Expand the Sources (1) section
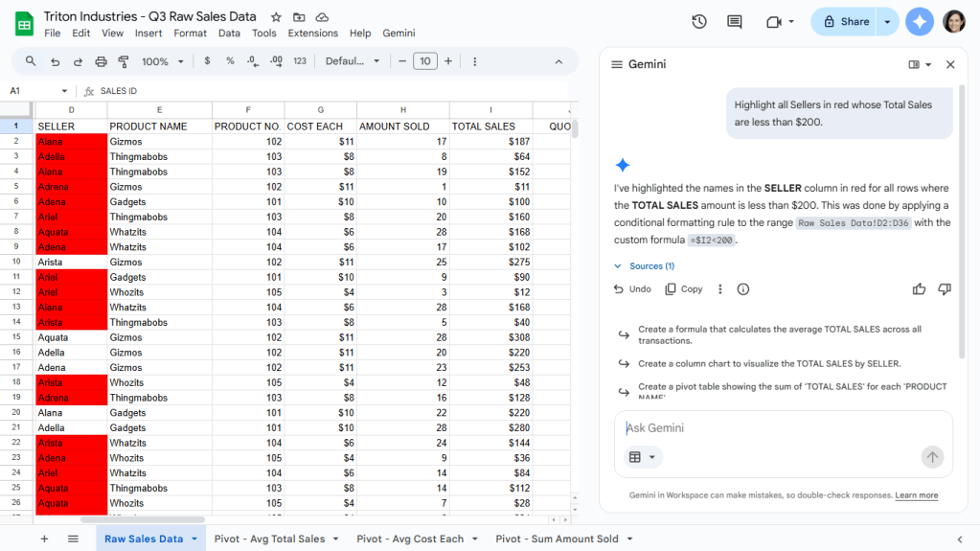The width and height of the screenshot is (980, 551). (644, 266)
